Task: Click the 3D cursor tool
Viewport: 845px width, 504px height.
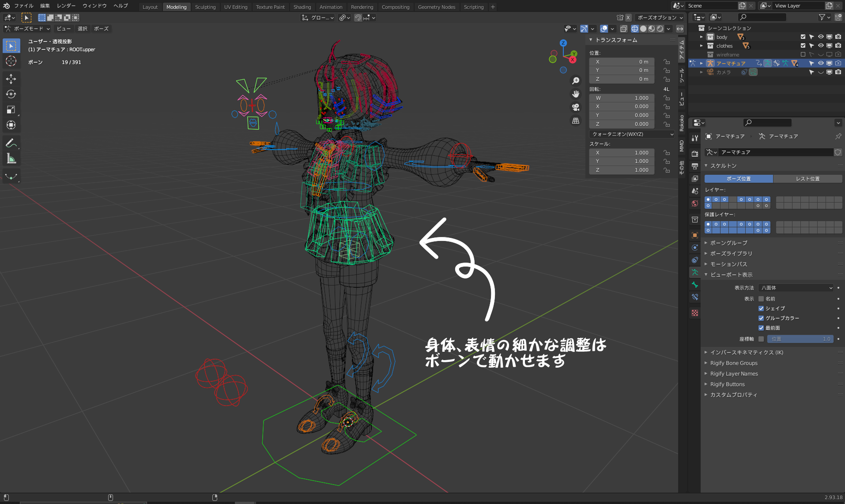Action: (x=11, y=61)
